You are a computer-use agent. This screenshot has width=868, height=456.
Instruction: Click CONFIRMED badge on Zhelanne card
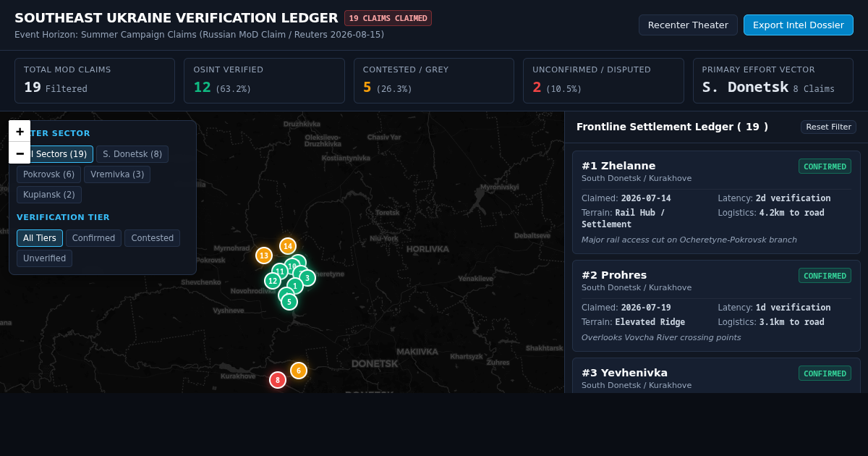tap(825, 166)
